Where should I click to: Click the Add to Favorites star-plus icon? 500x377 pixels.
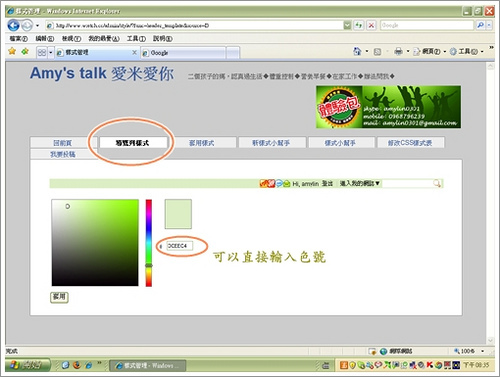pyautogui.click(x=25, y=51)
